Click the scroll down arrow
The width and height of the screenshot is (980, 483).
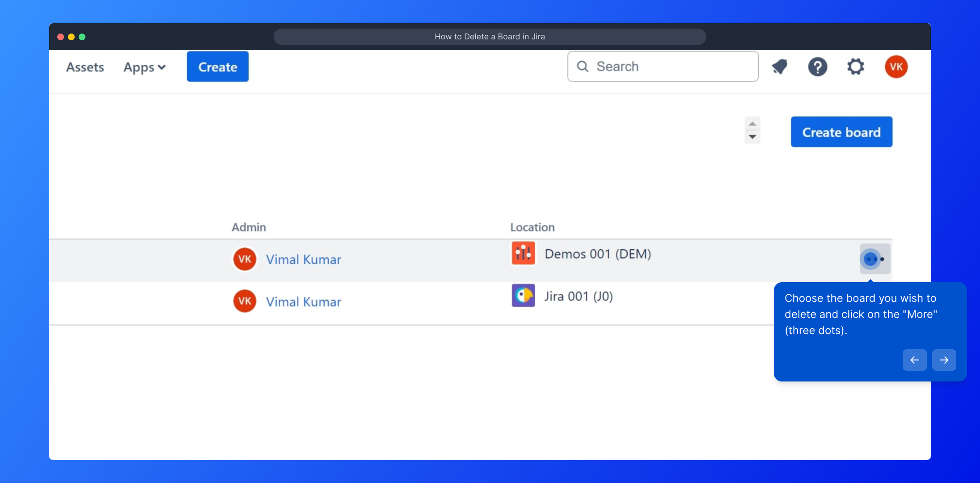point(752,137)
